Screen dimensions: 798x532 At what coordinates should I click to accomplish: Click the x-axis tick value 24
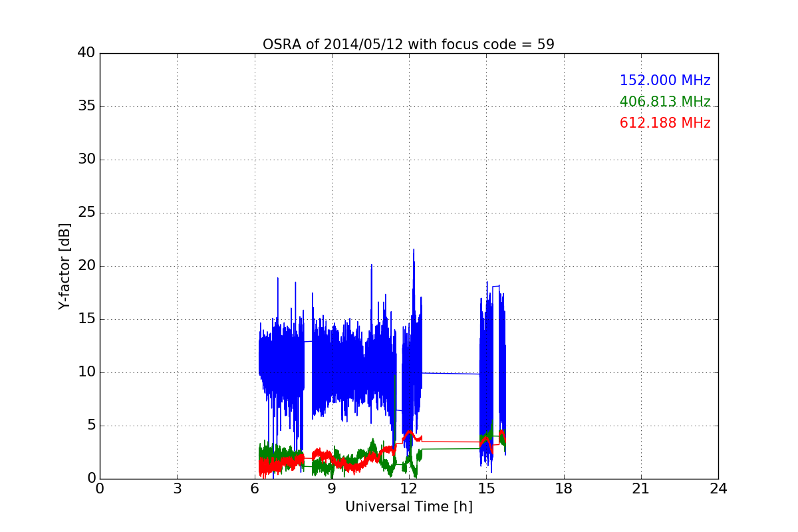718,489
